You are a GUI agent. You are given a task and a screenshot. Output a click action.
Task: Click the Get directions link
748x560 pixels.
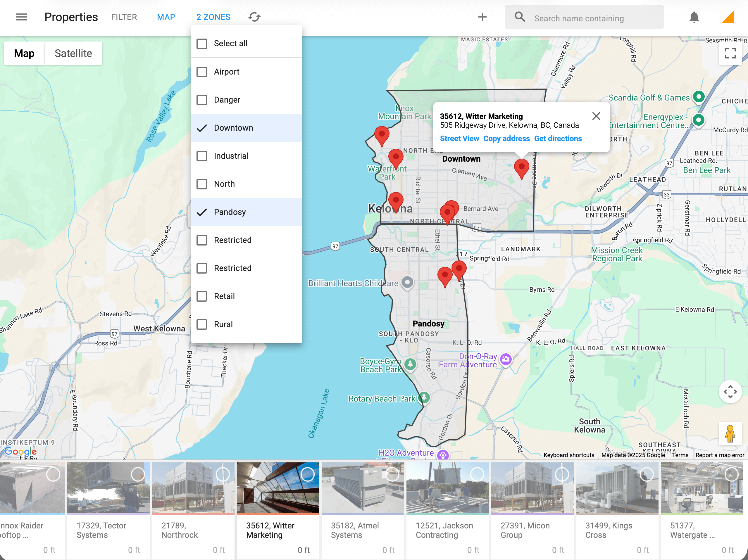click(x=558, y=139)
